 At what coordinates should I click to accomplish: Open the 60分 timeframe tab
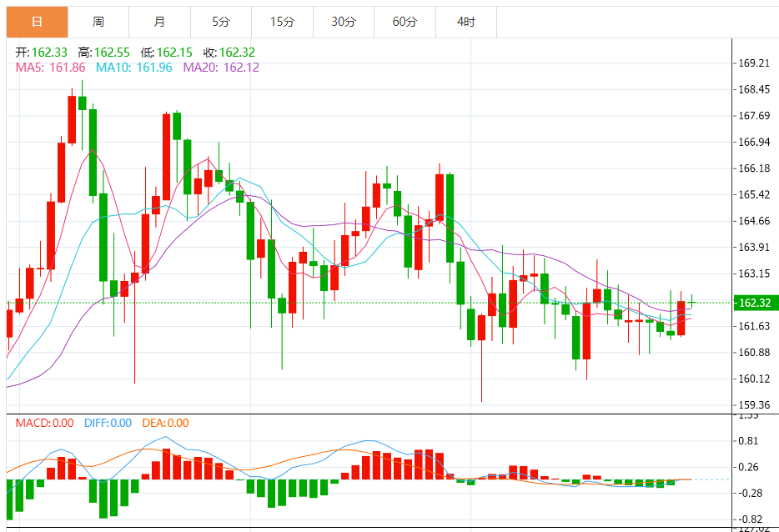[x=405, y=22]
